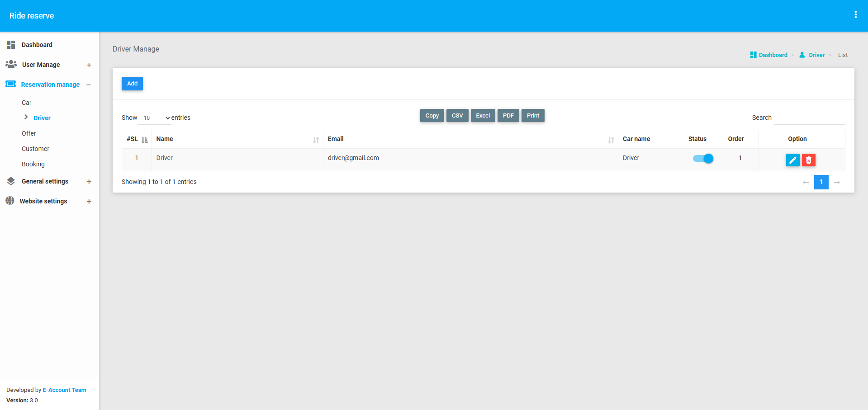
Task: Click the Add button
Action: click(132, 84)
